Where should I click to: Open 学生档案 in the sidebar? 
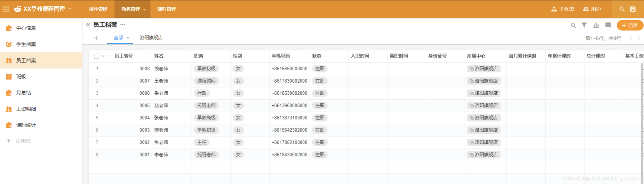point(41,44)
